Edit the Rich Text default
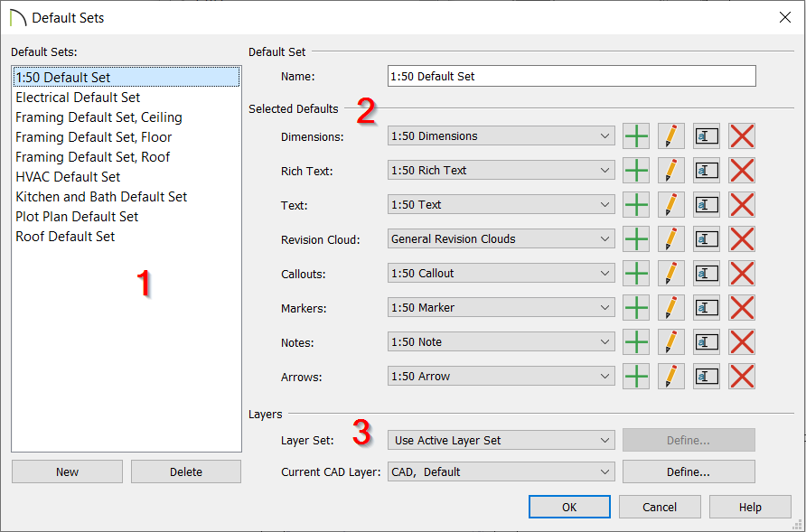806x532 pixels. [x=670, y=171]
